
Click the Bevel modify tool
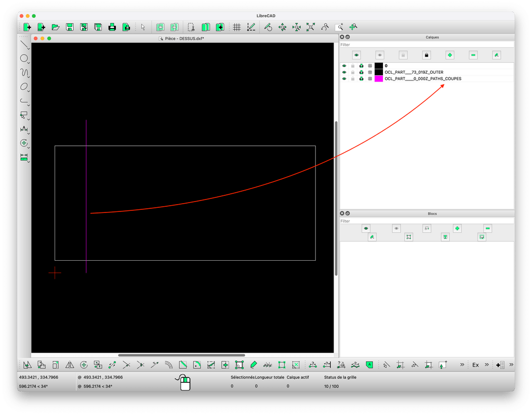(x=183, y=365)
